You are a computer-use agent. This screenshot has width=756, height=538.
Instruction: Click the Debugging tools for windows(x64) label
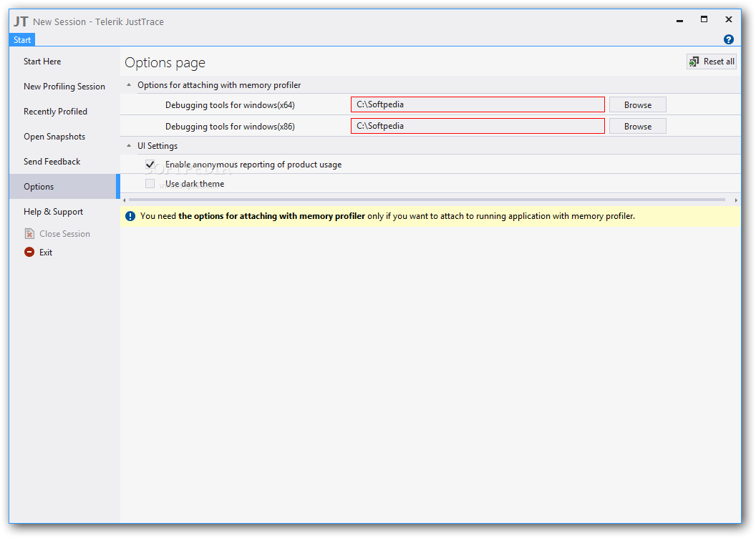230,105
